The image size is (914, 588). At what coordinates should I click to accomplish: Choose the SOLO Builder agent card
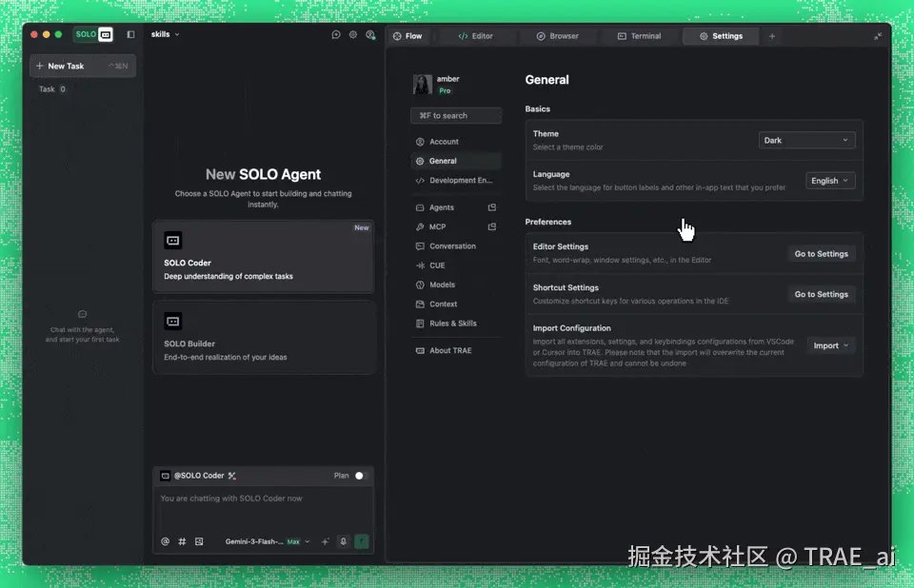(x=263, y=338)
